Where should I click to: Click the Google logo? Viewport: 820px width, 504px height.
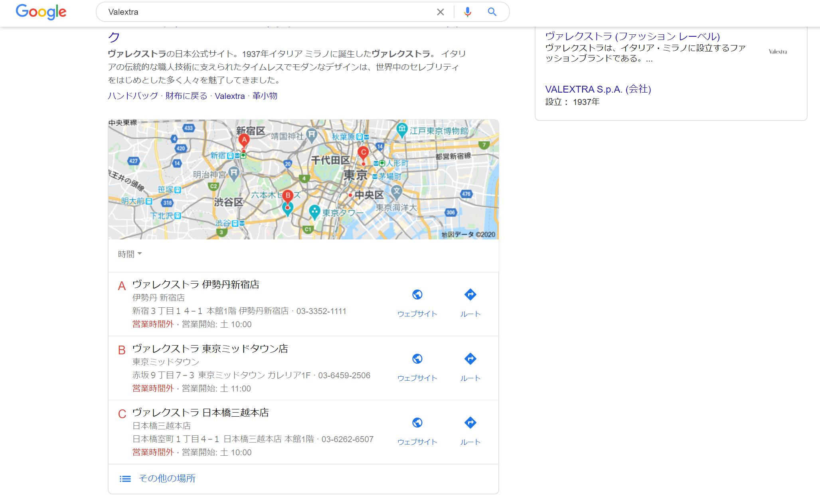point(41,12)
